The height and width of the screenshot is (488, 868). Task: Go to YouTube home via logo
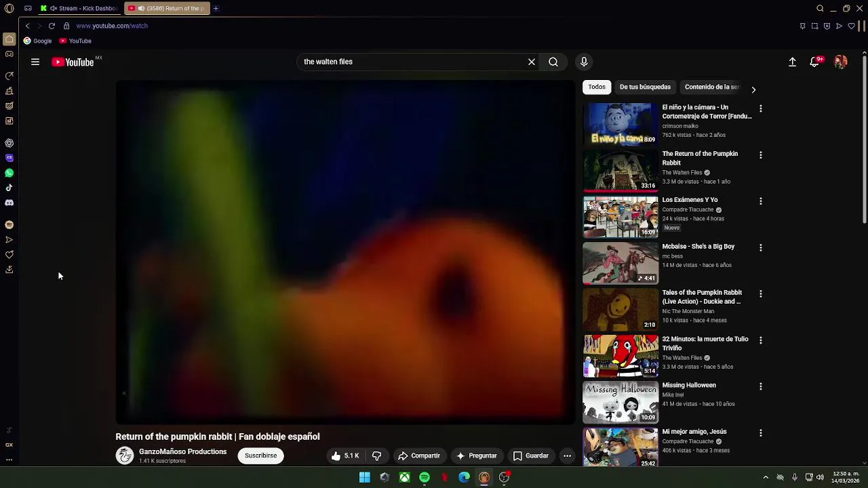[73, 62]
